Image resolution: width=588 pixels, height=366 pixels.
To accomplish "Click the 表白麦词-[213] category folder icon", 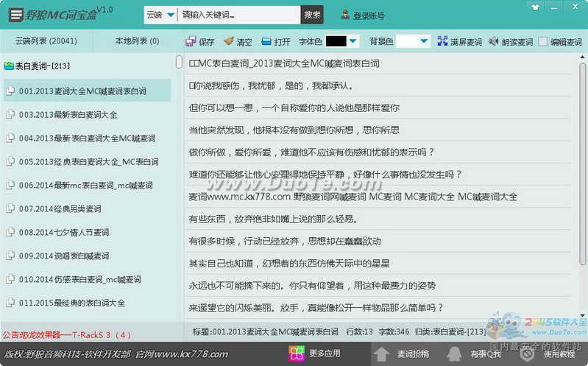I will point(9,66).
